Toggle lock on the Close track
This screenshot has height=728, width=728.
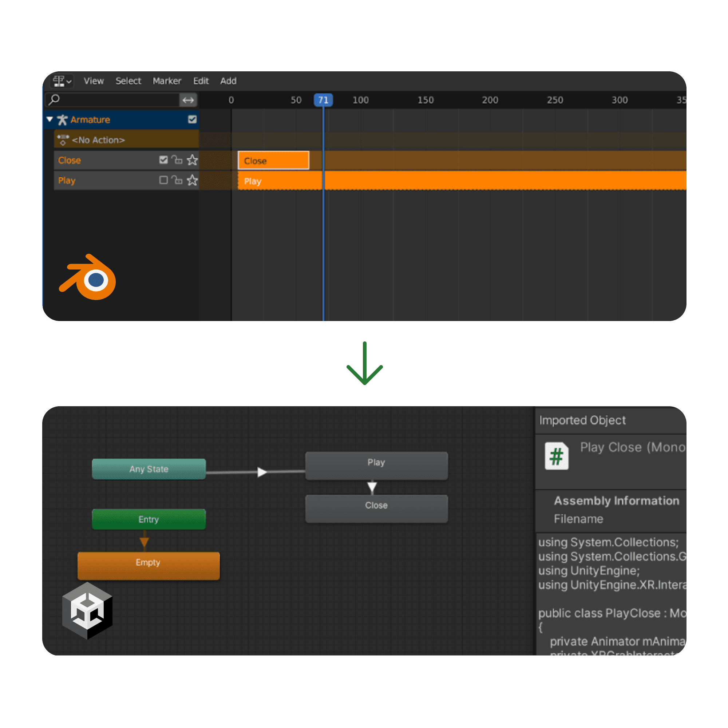[x=177, y=160]
